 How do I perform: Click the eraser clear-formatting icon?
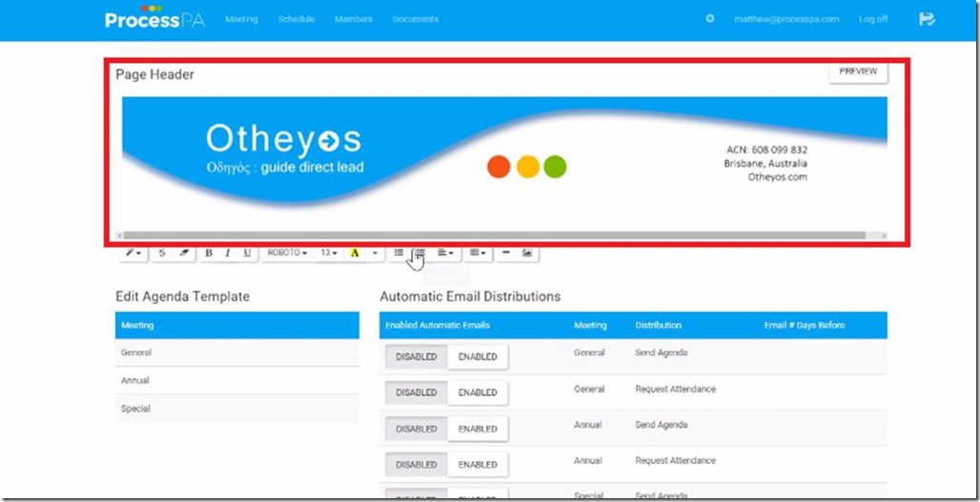click(184, 253)
